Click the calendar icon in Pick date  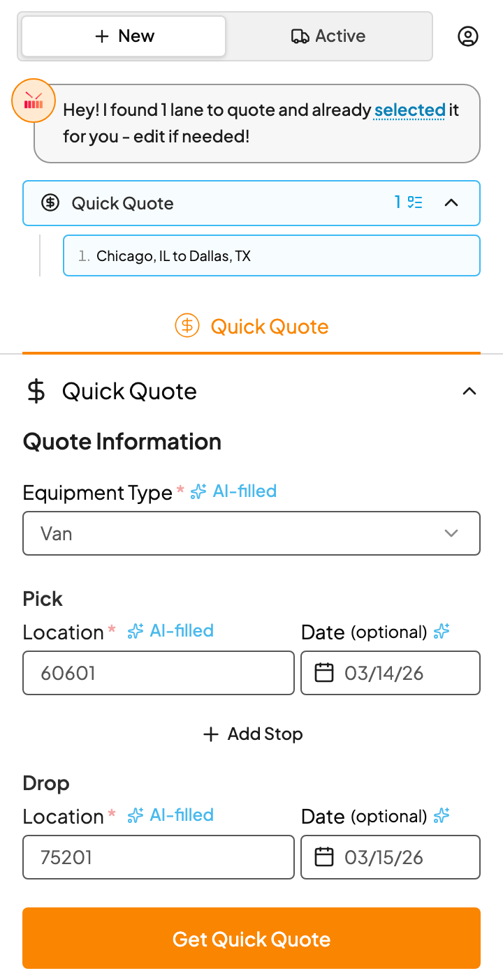[324, 673]
